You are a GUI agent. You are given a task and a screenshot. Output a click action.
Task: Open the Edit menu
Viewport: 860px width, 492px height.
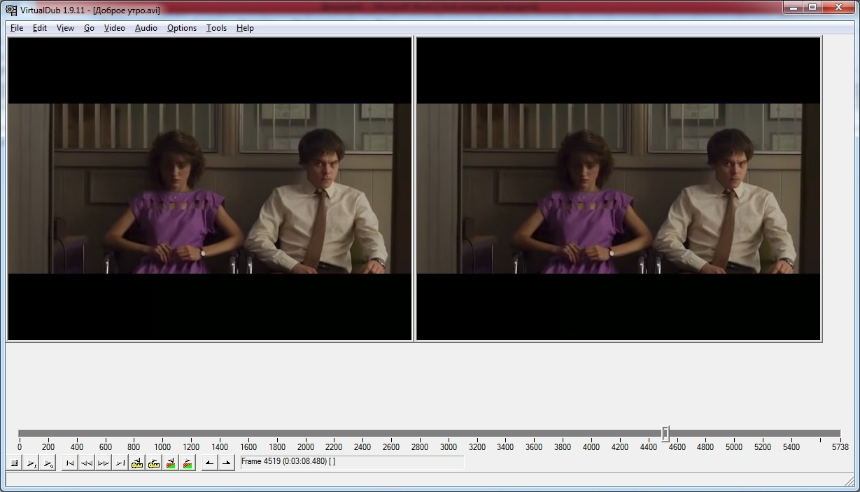[39, 28]
